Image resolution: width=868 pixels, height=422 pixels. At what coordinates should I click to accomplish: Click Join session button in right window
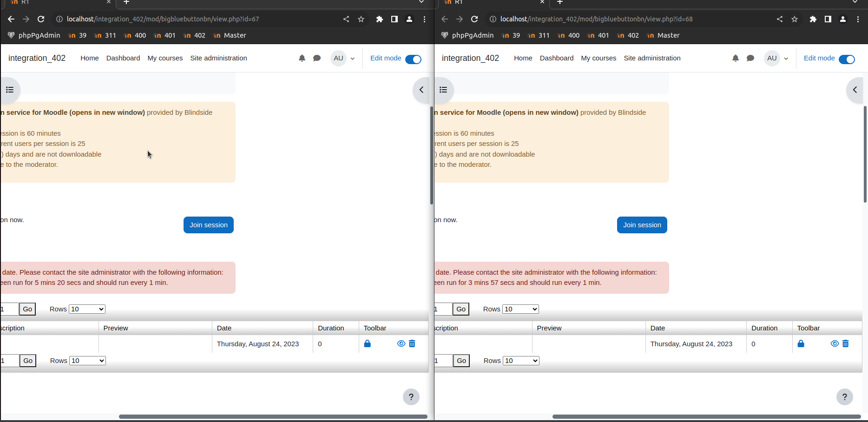pos(642,225)
